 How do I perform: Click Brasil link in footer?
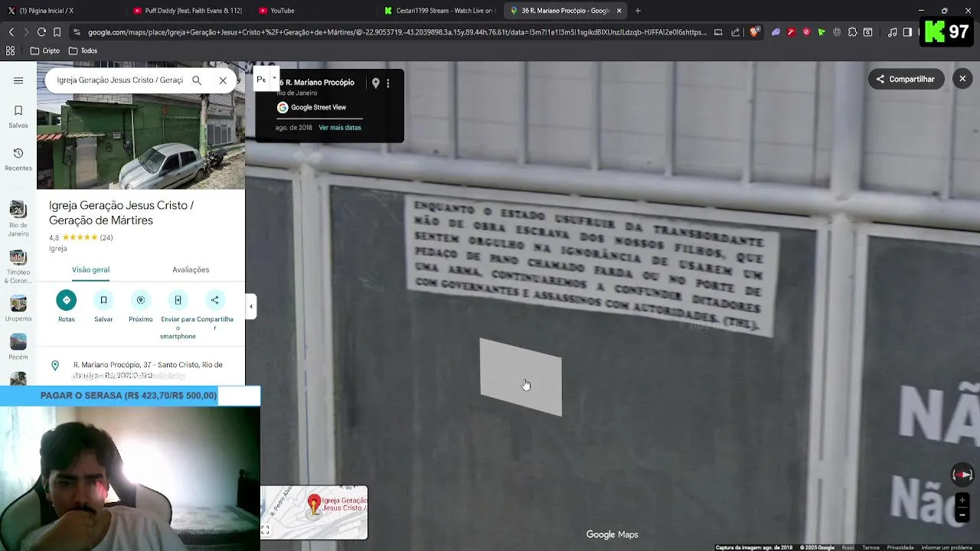[848, 547]
